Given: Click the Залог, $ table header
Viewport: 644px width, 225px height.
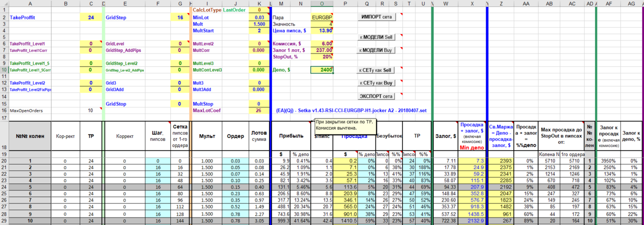Looking at the screenshot, I should [444, 135].
